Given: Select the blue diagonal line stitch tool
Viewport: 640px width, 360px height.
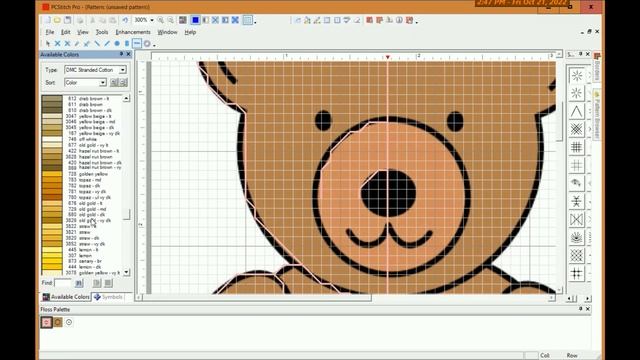Looking at the screenshot, I should (x=97, y=43).
